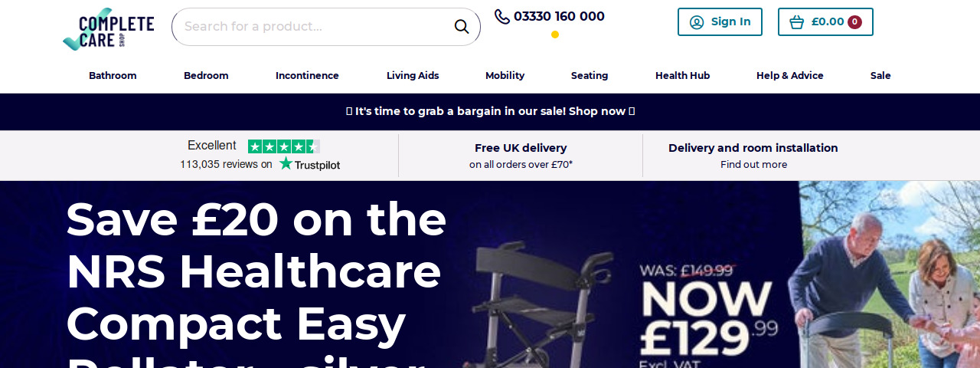
Task: Open the Mobility menu
Action: (505, 75)
